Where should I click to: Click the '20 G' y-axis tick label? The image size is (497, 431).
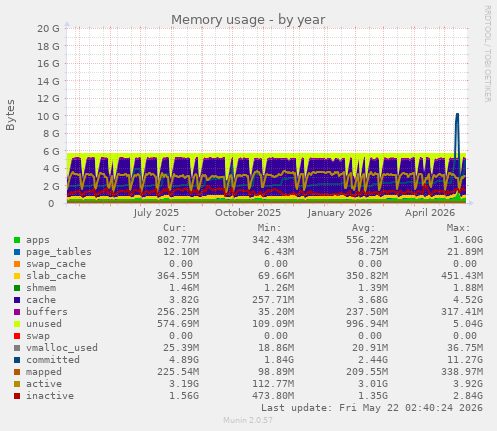pyautogui.click(x=48, y=29)
